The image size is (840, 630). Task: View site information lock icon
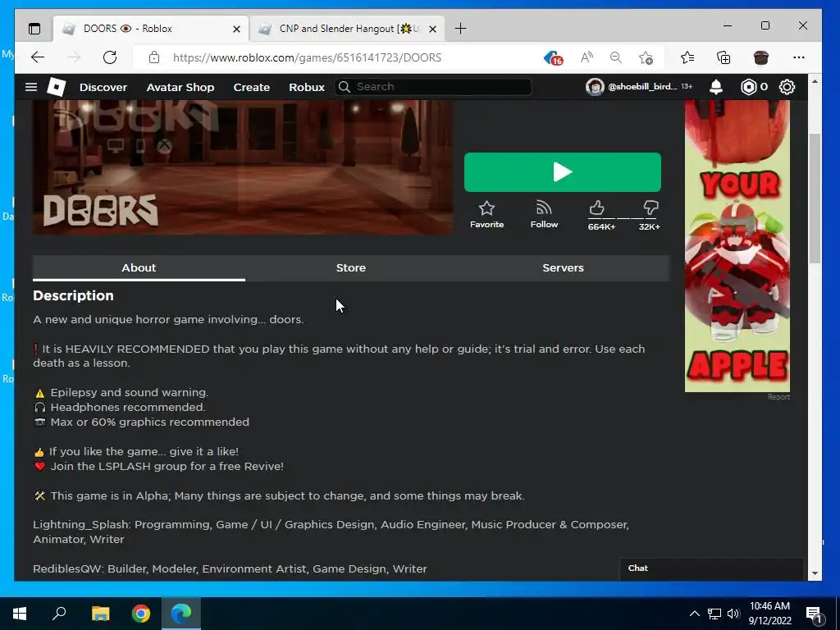(154, 57)
